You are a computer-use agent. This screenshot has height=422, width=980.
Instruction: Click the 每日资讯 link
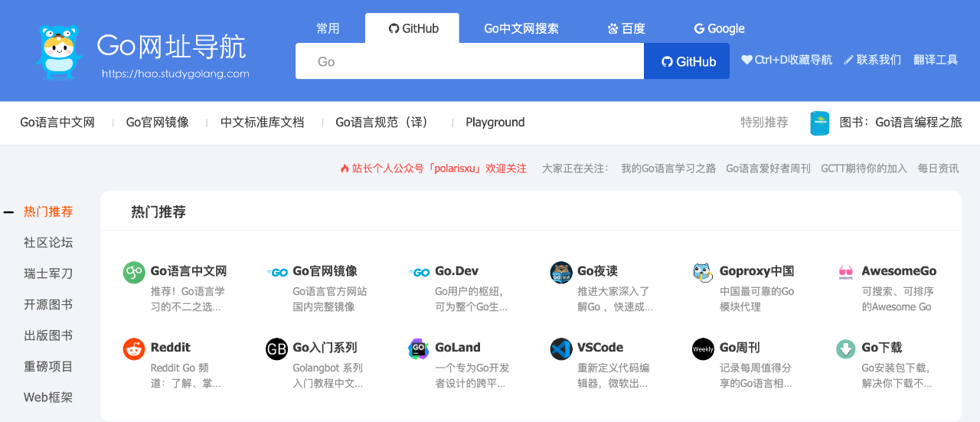point(938,168)
